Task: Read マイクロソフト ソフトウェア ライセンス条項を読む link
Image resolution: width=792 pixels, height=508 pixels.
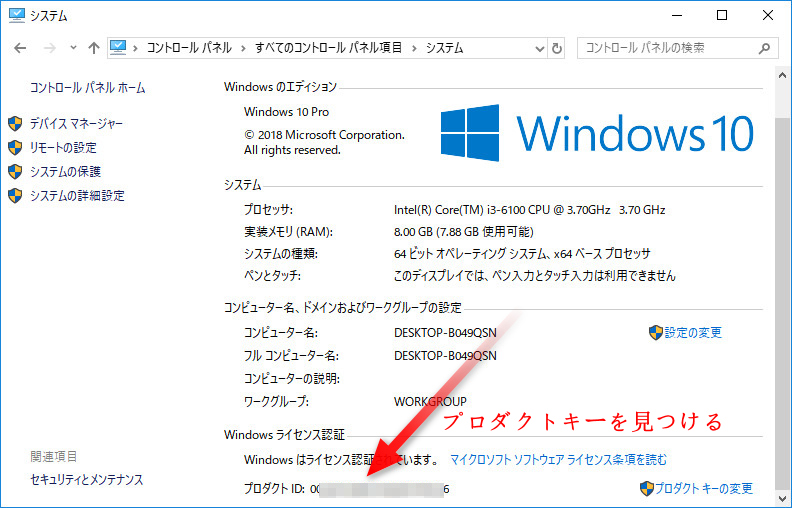Action: pyautogui.click(x=558, y=460)
